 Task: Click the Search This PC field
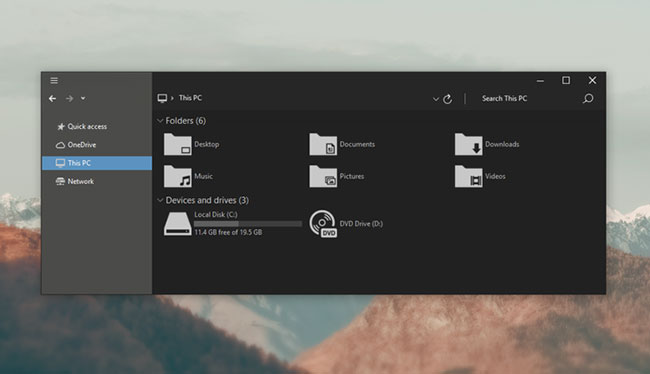pyautogui.click(x=526, y=98)
